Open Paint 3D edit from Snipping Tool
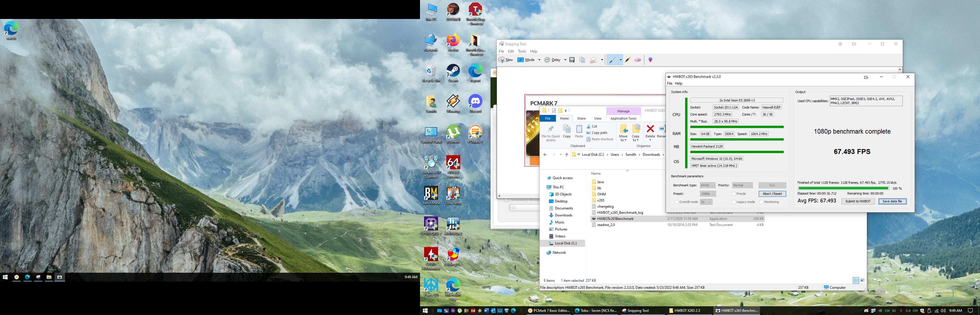 (650, 60)
